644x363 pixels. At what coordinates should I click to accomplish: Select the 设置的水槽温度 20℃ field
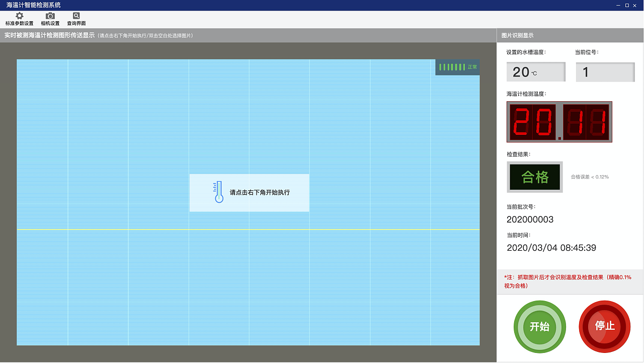coord(536,72)
